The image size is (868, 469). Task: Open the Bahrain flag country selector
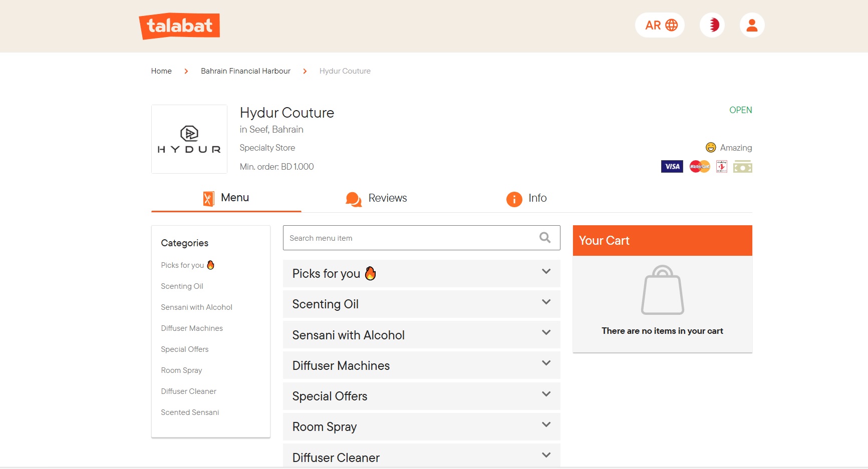(712, 25)
